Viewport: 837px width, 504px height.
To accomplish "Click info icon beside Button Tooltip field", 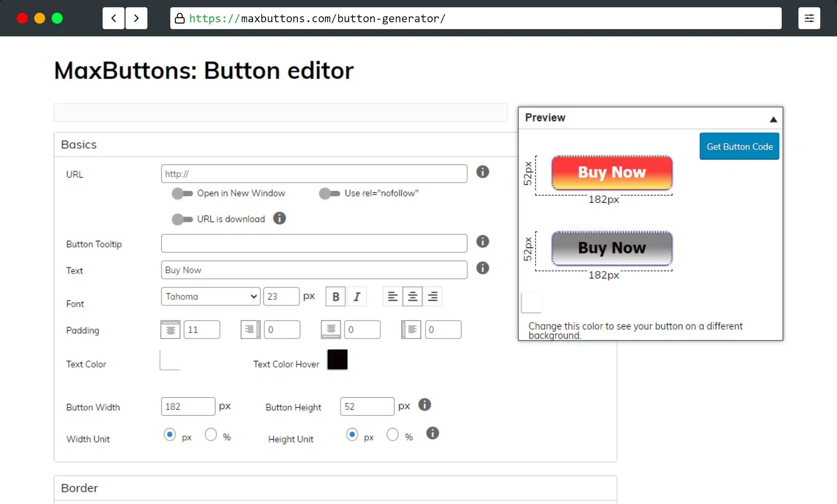I will coord(483,241).
